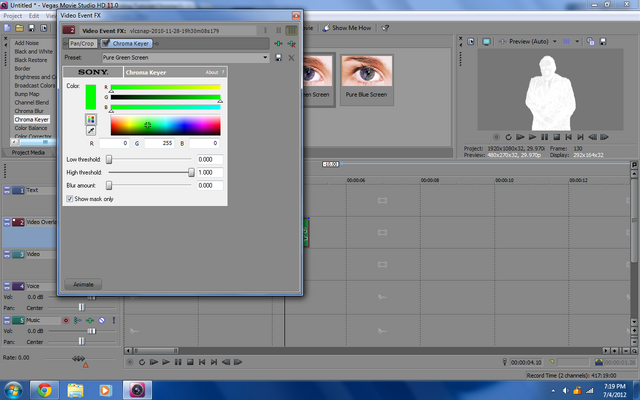Uncheck the Show mask only checkbox

point(70,199)
